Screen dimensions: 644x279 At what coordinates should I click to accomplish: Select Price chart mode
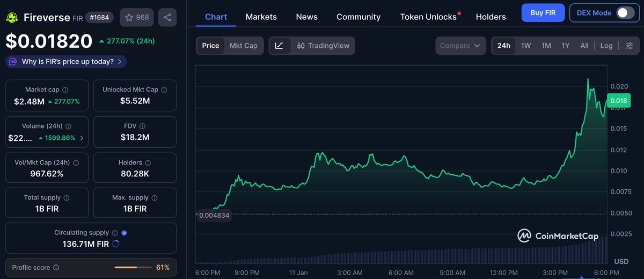pos(210,46)
